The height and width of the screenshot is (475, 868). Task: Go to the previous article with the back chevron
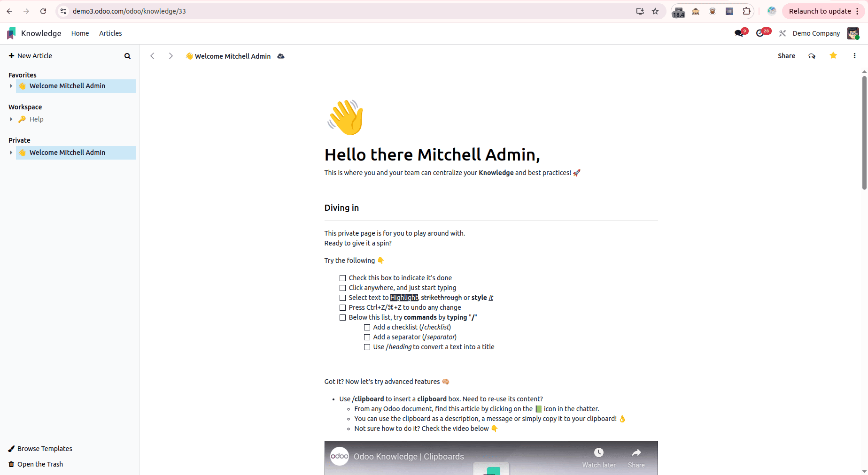point(152,56)
